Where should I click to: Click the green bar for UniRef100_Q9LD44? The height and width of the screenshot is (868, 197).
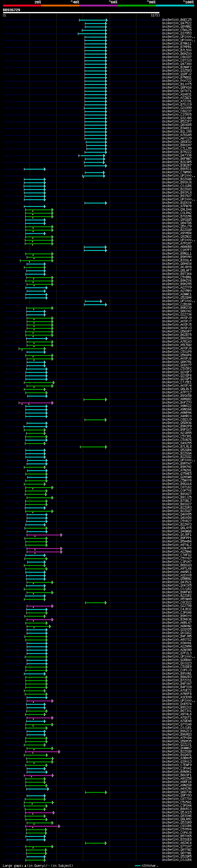pyautogui.click(x=39, y=210)
